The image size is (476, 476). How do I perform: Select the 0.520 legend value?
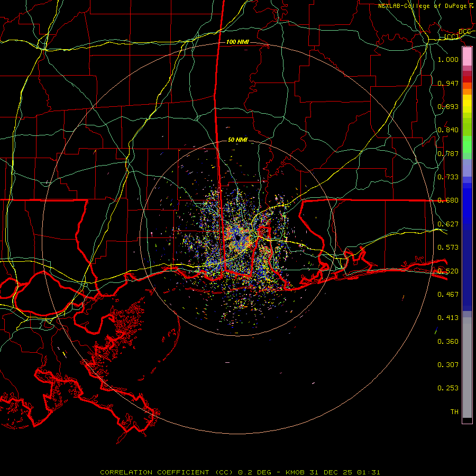tap(448, 271)
